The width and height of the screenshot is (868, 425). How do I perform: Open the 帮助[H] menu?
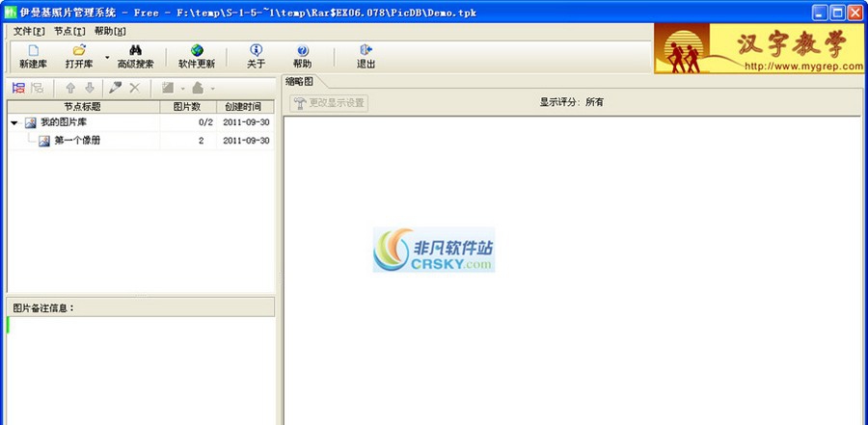click(x=110, y=31)
